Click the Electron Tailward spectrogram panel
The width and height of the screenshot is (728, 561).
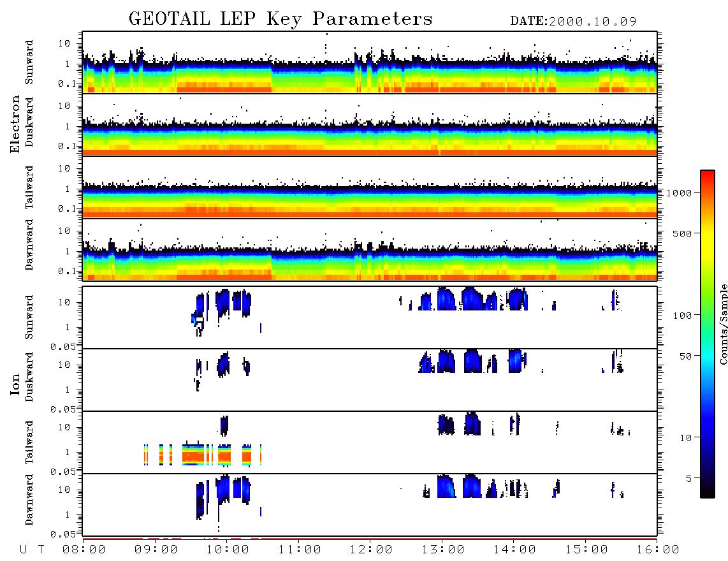pyautogui.click(x=370, y=187)
